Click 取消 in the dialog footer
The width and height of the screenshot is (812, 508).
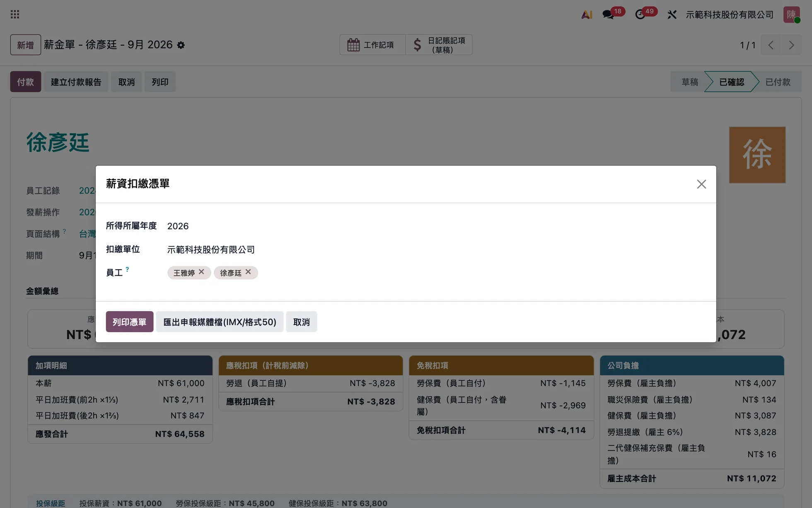pyautogui.click(x=301, y=322)
